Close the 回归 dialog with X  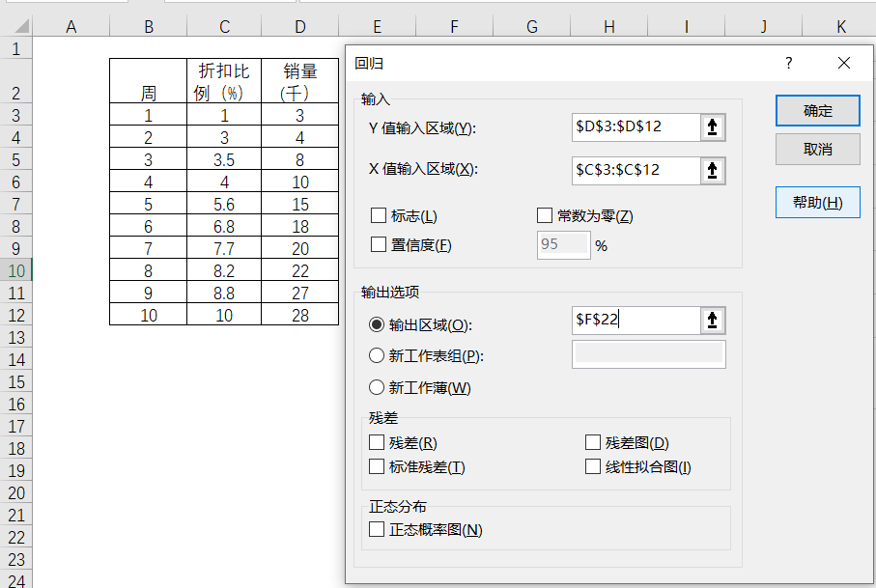(844, 64)
